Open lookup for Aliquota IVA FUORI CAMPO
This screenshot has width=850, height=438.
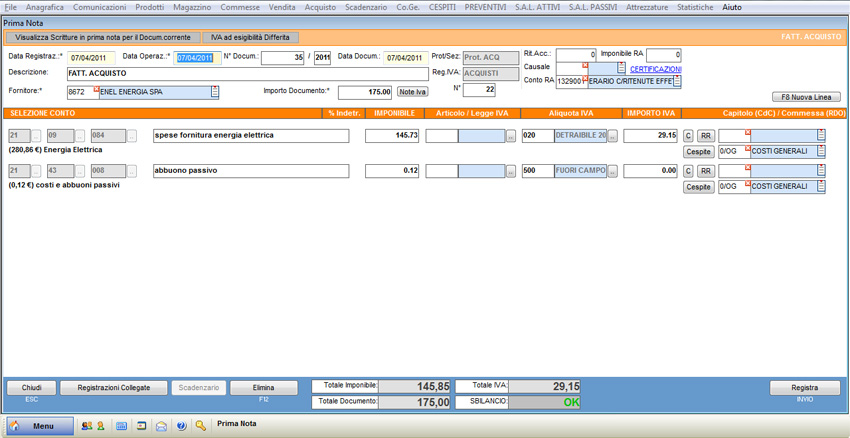click(x=613, y=172)
